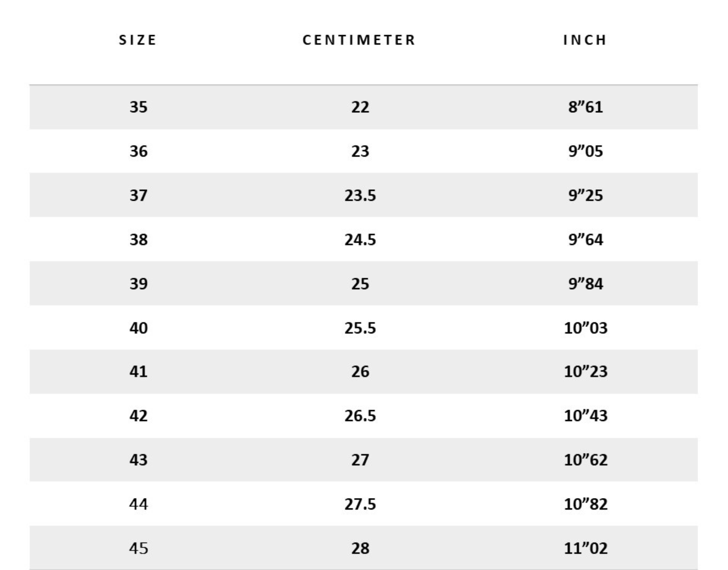Click the 25.5 centimeter value
This screenshot has width=728, height=570.
tap(360, 328)
